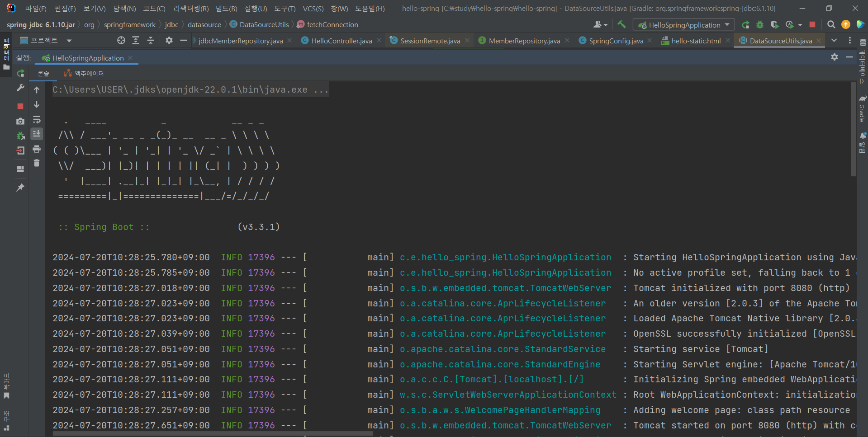This screenshot has height=437, width=868.
Task: Stop the application with the top toolbar red square
Action: click(x=812, y=24)
